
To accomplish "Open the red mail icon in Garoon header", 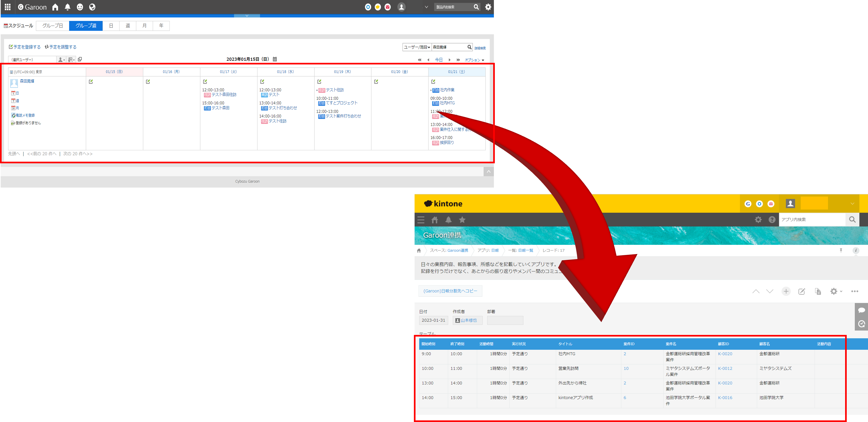I will pos(388,7).
